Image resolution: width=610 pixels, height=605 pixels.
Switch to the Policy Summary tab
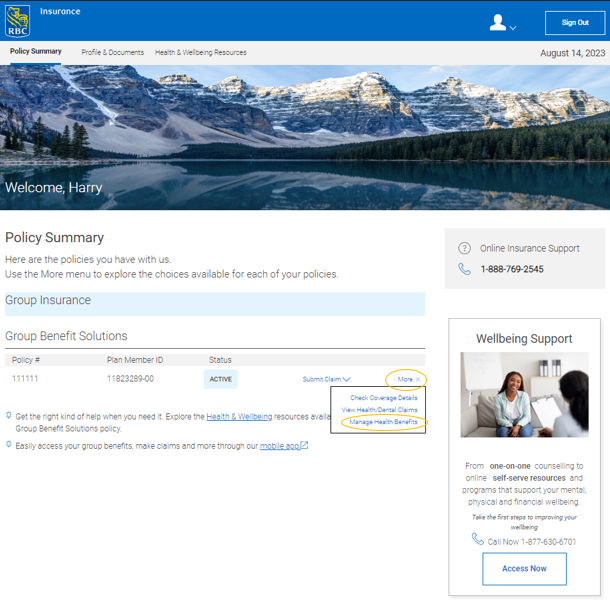(x=35, y=51)
